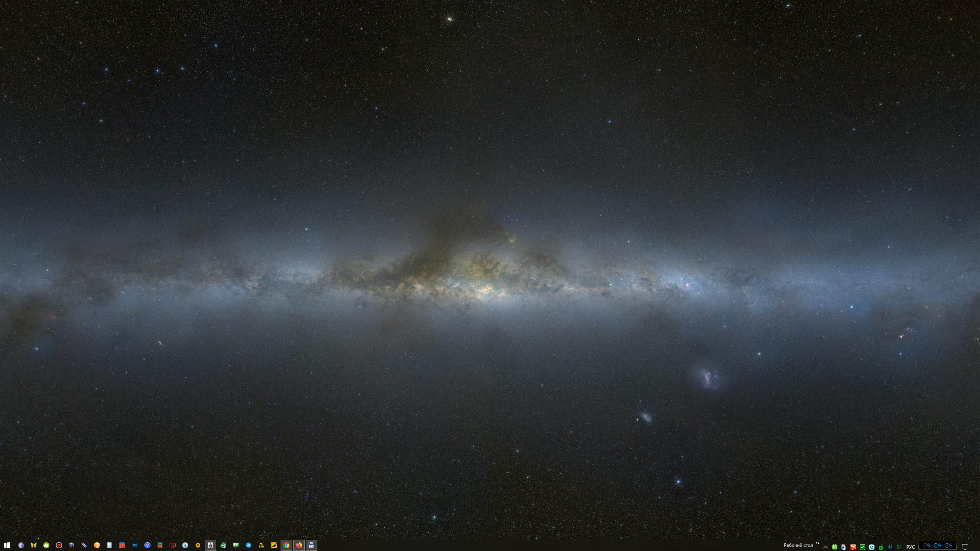Launch the HFS file server icon
The height and width of the screenshot is (551, 980).
[72, 545]
